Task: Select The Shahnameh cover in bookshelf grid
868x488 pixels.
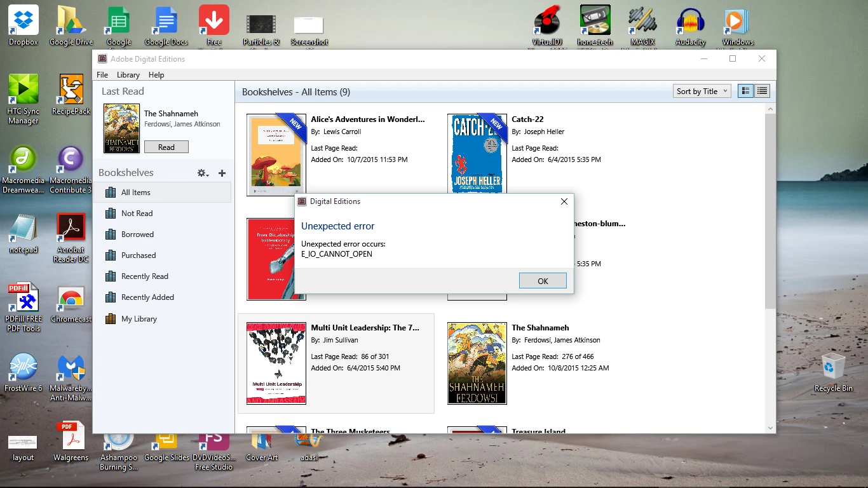Action: point(477,363)
